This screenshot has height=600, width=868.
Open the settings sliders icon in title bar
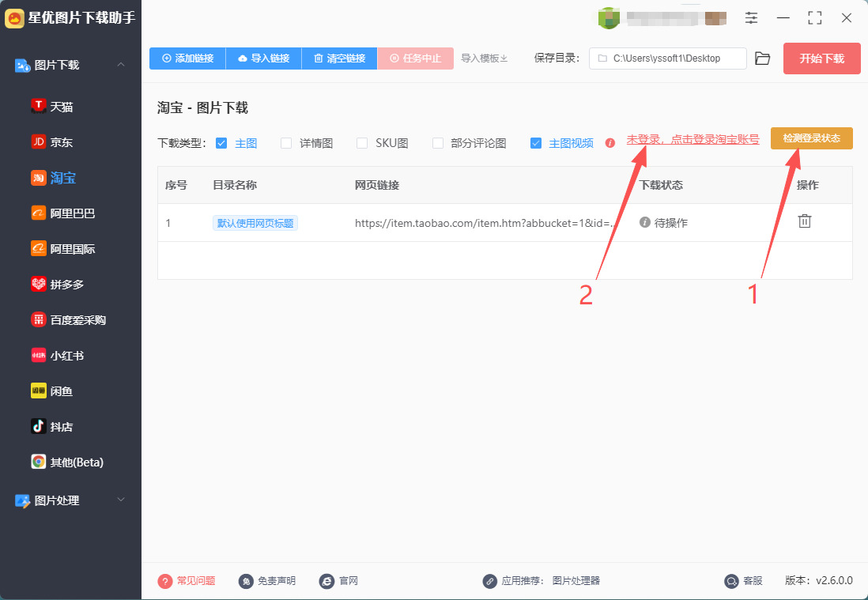tap(751, 17)
